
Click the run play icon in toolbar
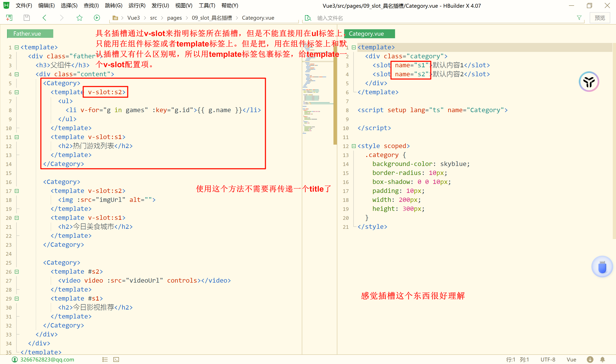97,18
